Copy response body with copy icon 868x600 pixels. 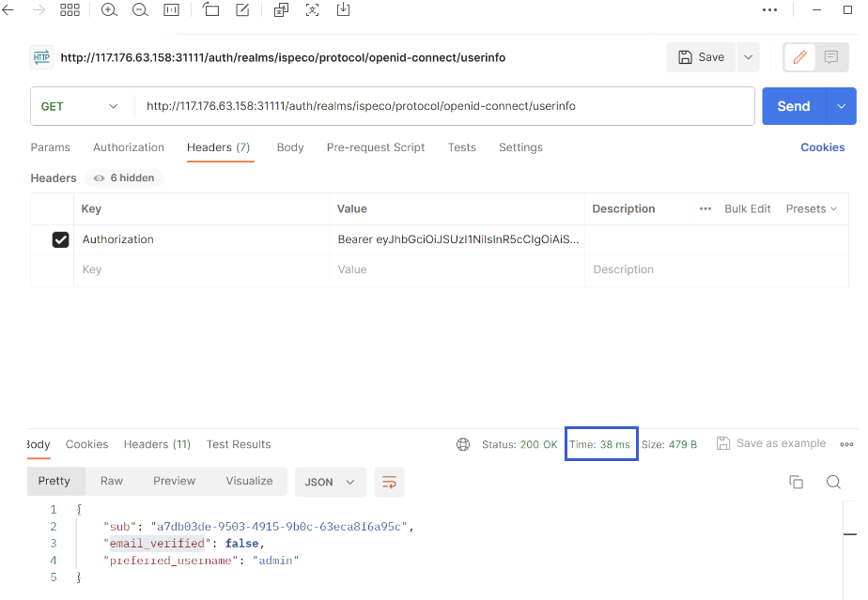click(796, 482)
